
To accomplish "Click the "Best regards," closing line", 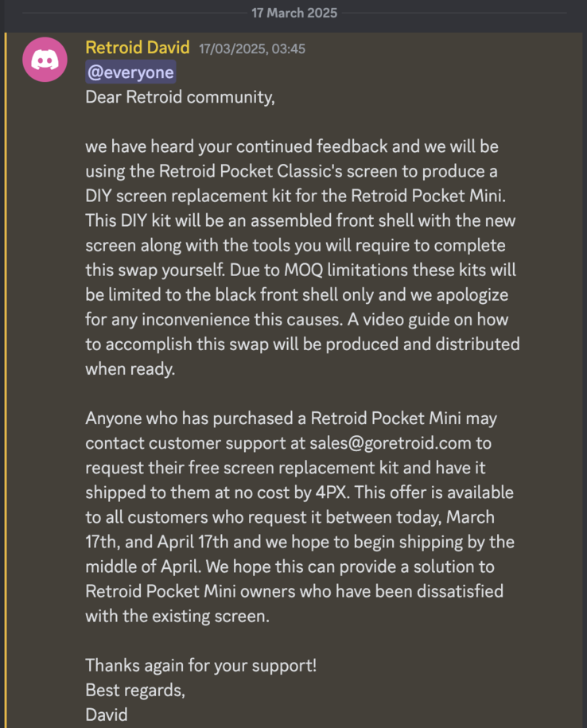I will 135,690.
